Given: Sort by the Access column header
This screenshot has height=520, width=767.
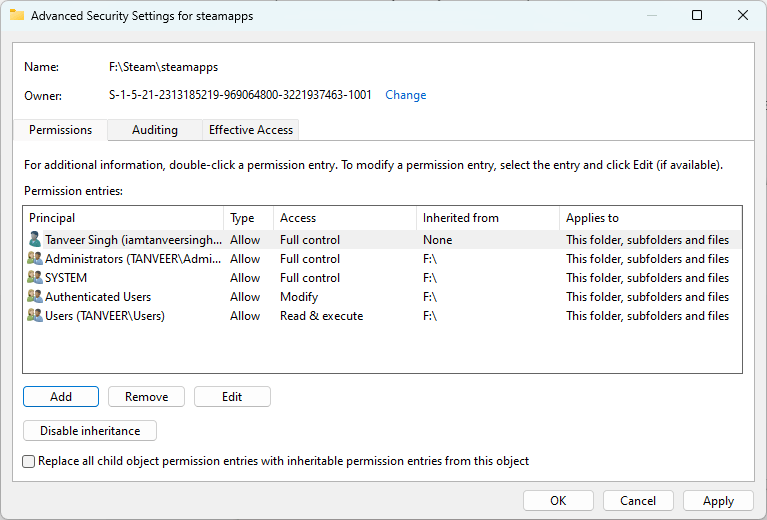Looking at the screenshot, I should point(345,218).
